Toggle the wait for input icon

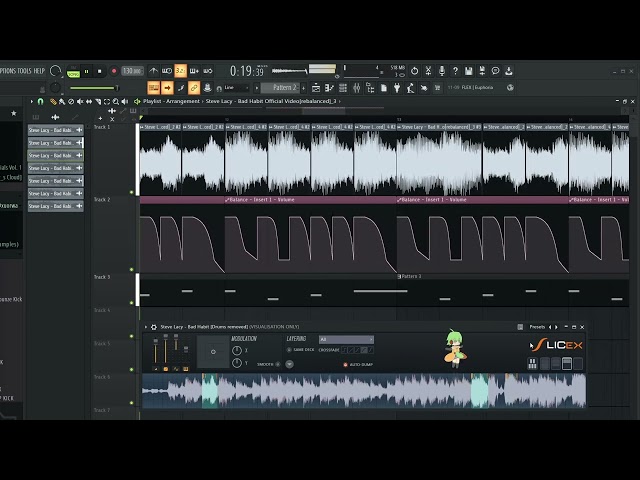click(167, 71)
